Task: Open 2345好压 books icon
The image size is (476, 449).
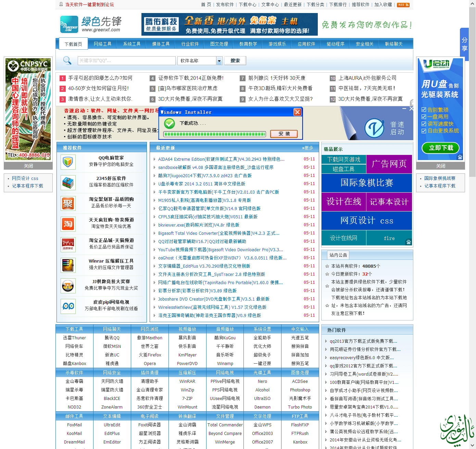Action: coord(68,182)
